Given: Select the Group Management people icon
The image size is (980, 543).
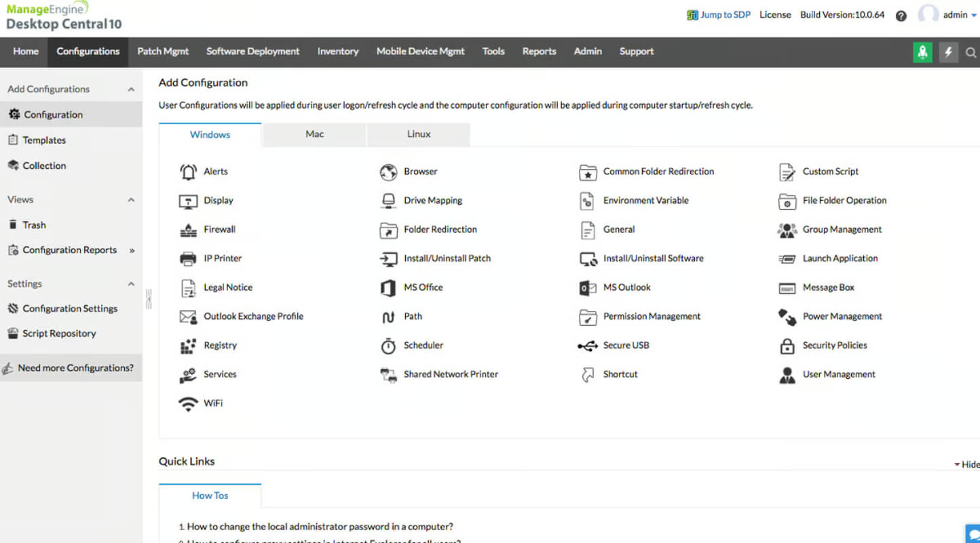Looking at the screenshot, I should (787, 230).
